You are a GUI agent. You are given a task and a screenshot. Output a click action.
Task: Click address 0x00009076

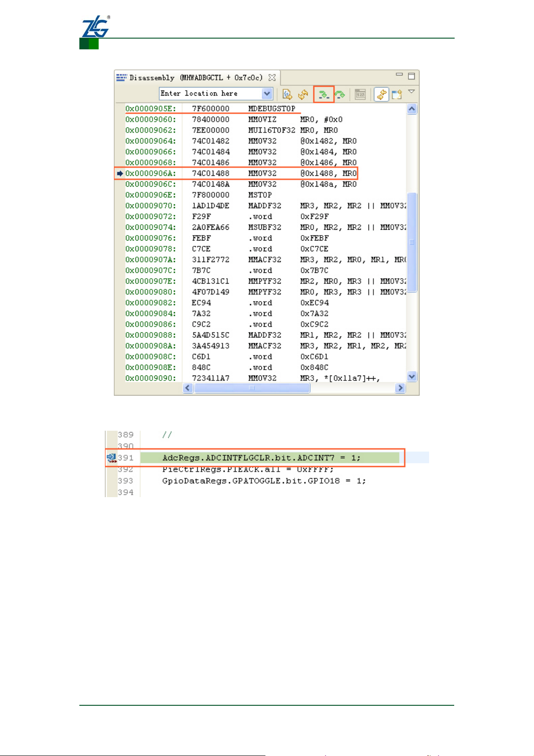pyautogui.click(x=151, y=238)
